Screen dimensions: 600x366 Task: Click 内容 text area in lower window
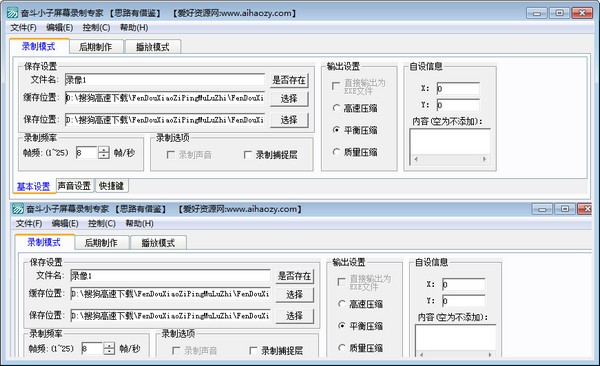click(x=455, y=338)
